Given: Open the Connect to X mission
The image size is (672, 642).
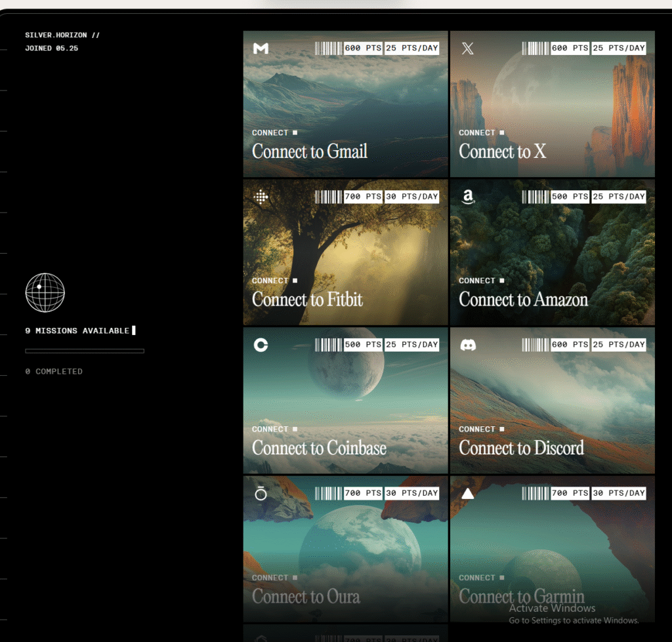Looking at the screenshot, I should point(502,151).
